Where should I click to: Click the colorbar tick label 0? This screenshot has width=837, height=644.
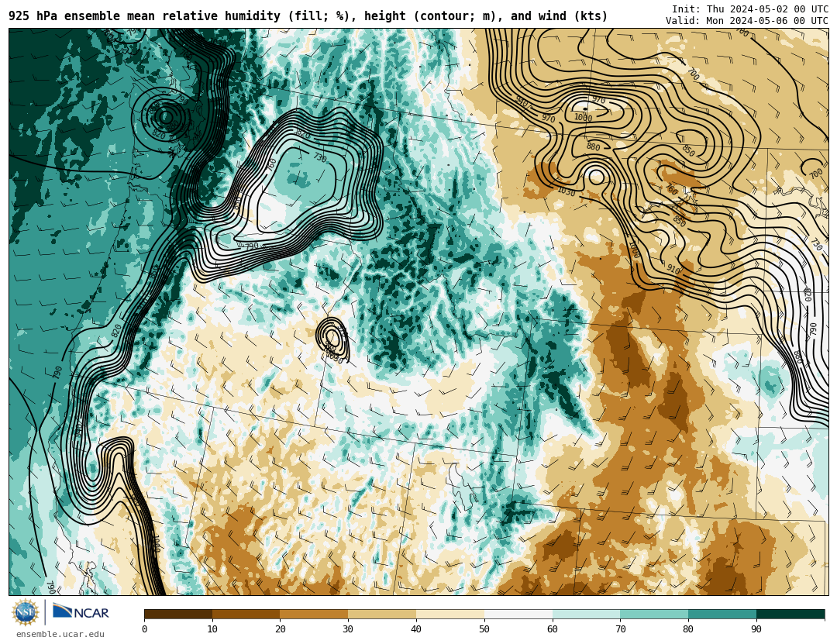click(x=145, y=629)
